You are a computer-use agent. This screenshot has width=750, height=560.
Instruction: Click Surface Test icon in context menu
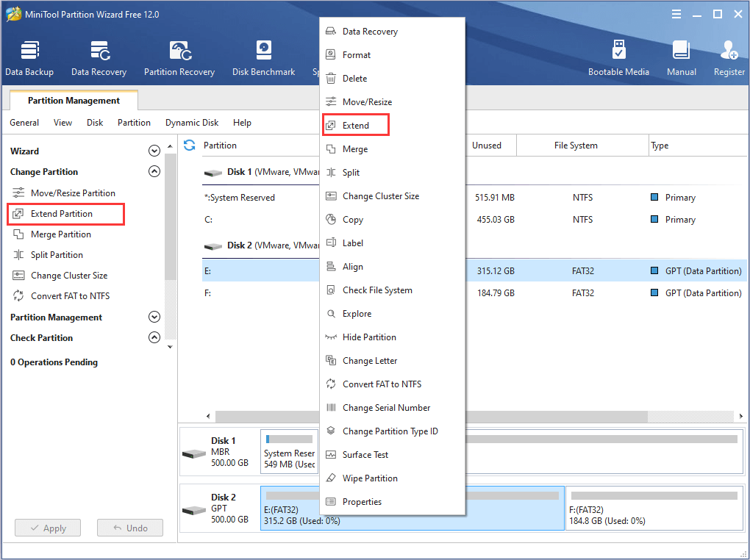pyautogui.click(x=331, y=454)
